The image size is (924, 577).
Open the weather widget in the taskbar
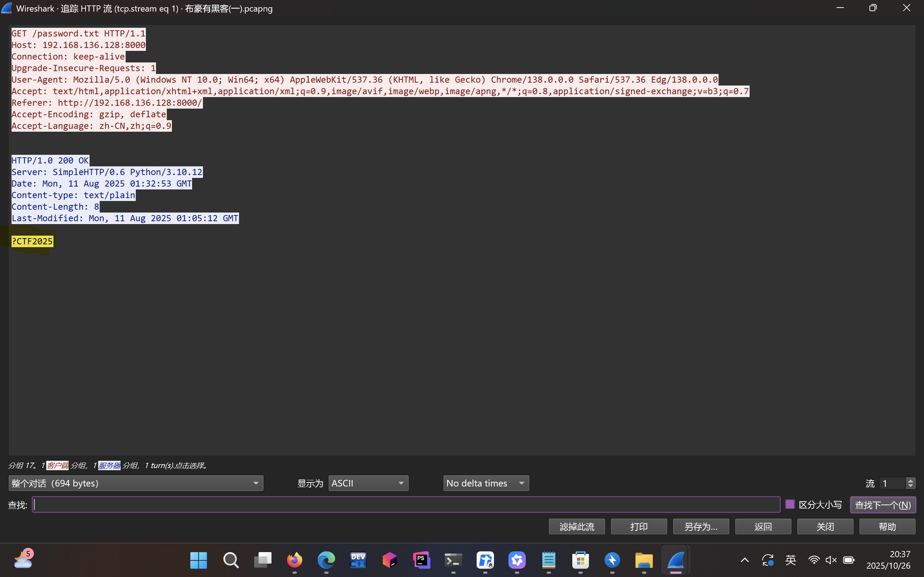(x=24, y=559)
